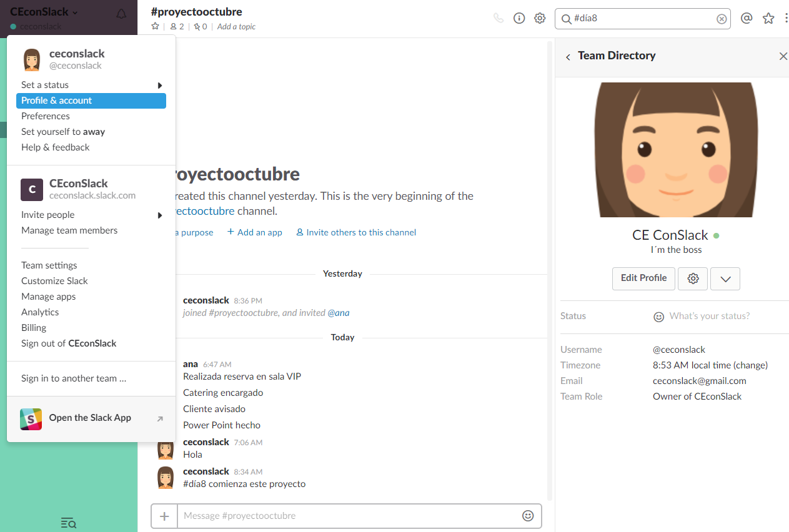This screenshot has height=532, width=789.
Task: Open mentions and reactions (@) icon
Action: point(747,18)
